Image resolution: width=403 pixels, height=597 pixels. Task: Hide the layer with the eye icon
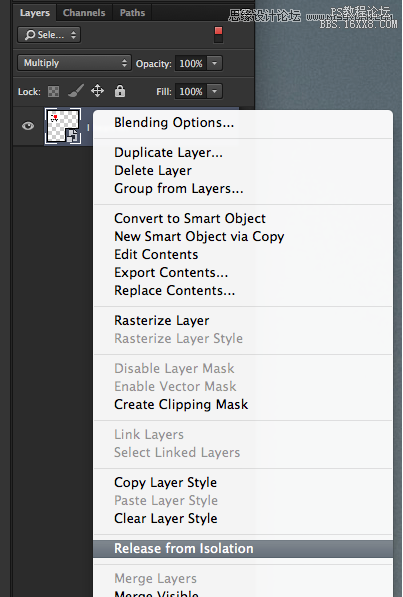[x=28, y=126]
